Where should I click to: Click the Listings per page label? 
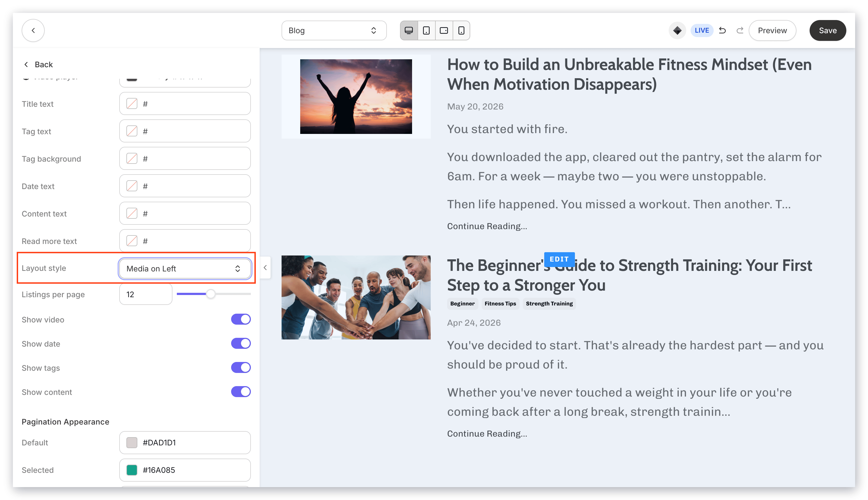[53, 295]
